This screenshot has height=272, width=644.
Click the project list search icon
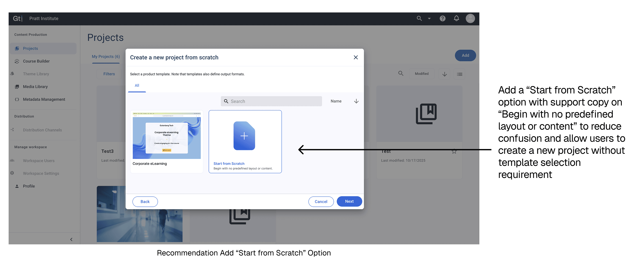click(x=401, y=74)
